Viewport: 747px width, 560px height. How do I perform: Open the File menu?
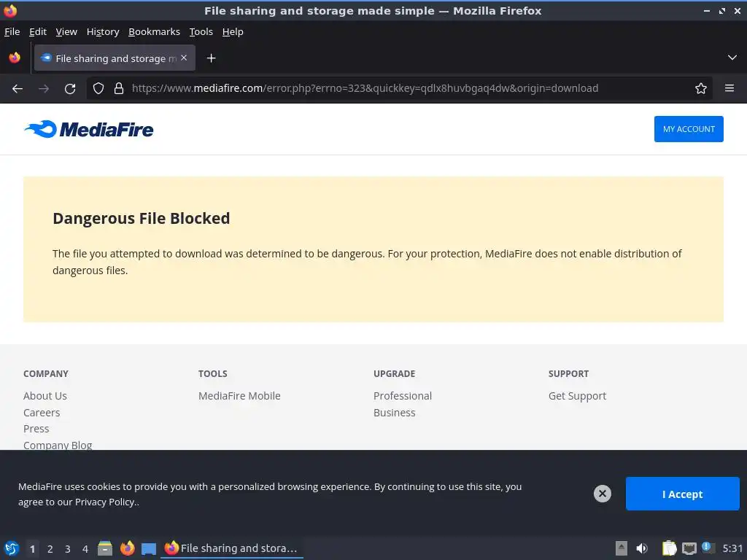(x=12, y=32)
